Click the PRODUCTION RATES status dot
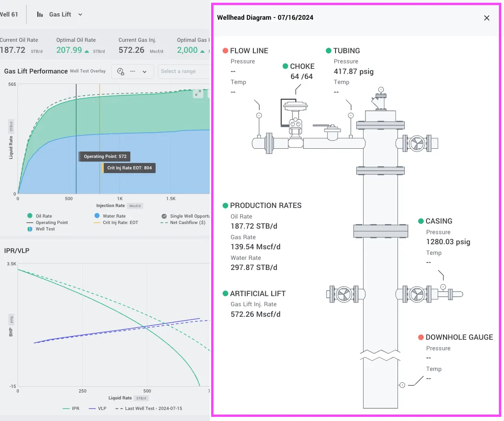Viewport: 504px width, 421px height. click(x=225, y=206)
